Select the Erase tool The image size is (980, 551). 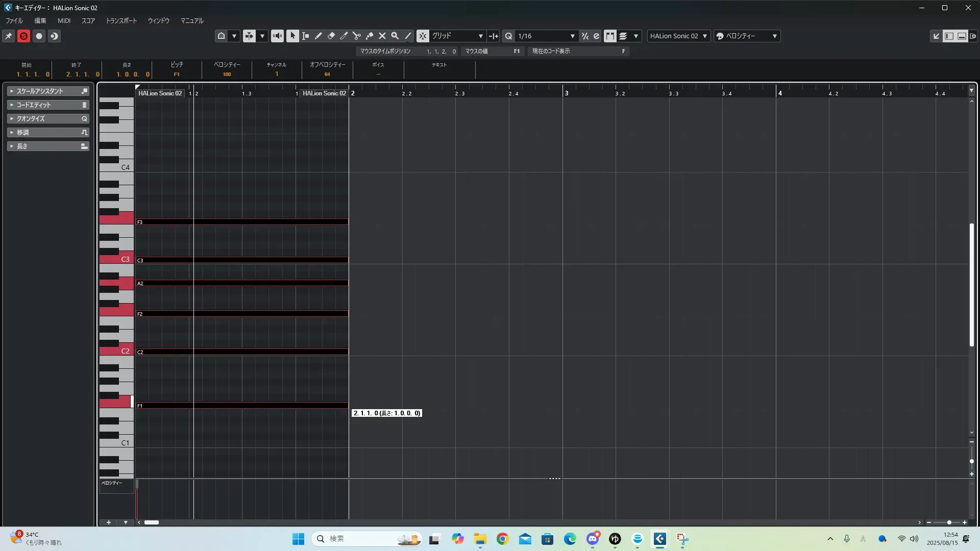[331, 36]
